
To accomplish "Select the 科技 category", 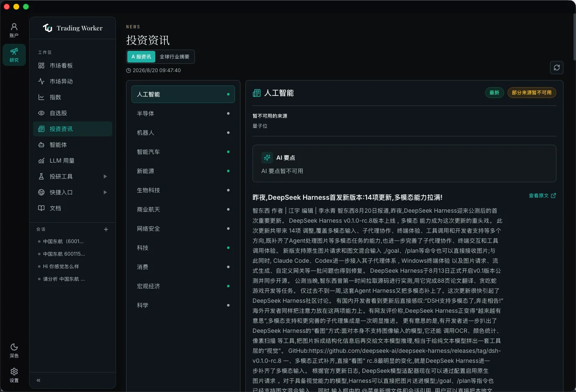I will click(x=183, y=248).
